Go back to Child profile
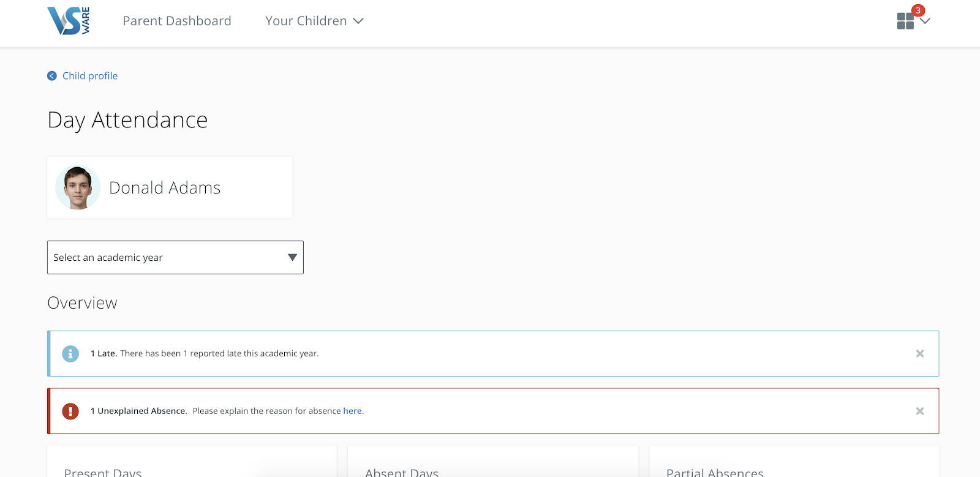 pos(90,76)
